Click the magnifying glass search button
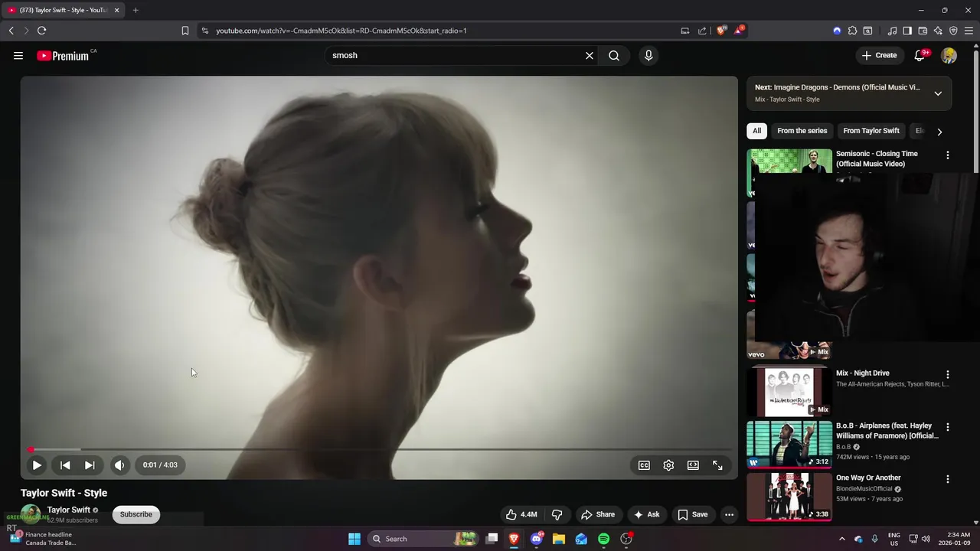The image size is (980, 551). (x=614, y=55)
